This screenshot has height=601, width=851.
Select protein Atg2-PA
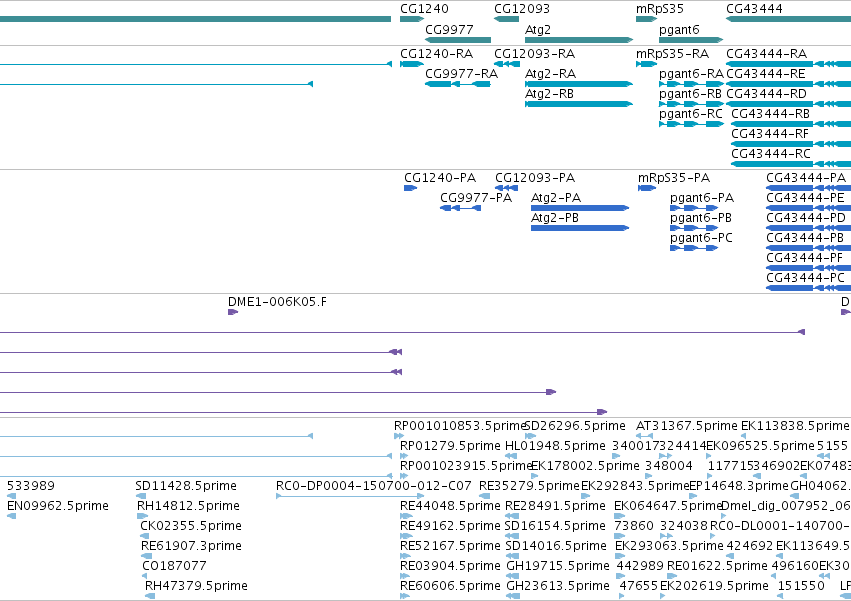(580, 208)
